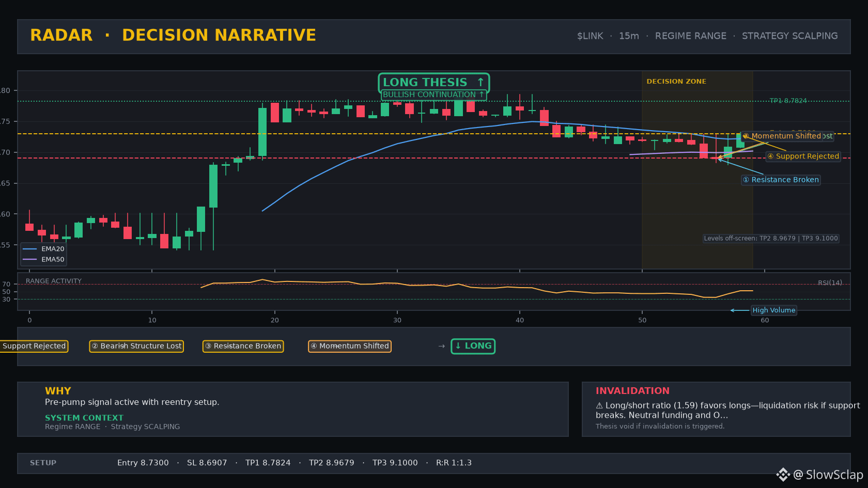This screenshot has height=488, width=868.
Task: Click the INVALIDATION heading
Action: click(632, 391)
